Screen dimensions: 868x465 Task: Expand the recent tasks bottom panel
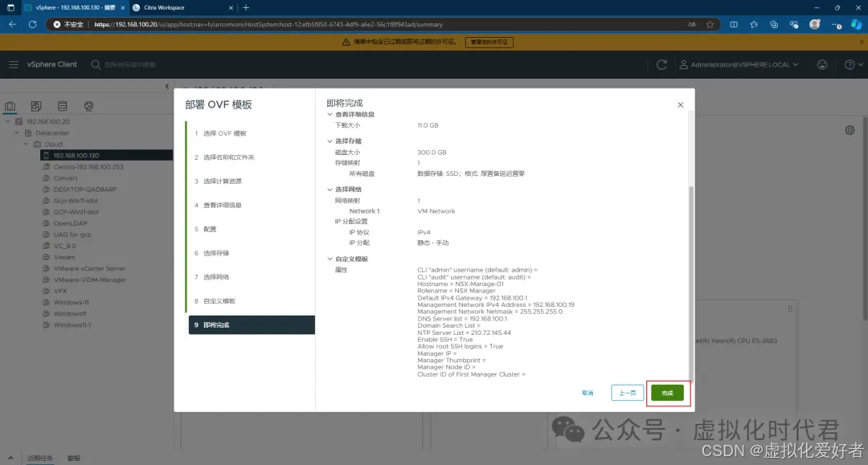pos(10,458)
